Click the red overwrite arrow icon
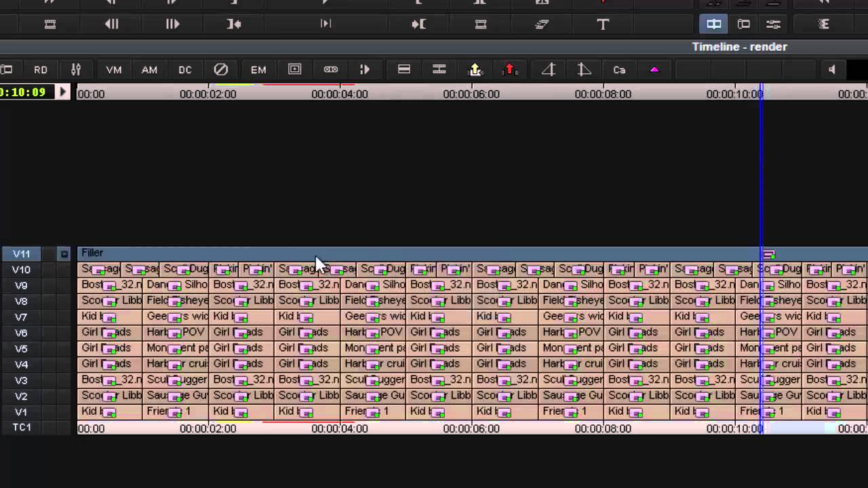This screenshot has width=868, height=488. tap(510, 69)
